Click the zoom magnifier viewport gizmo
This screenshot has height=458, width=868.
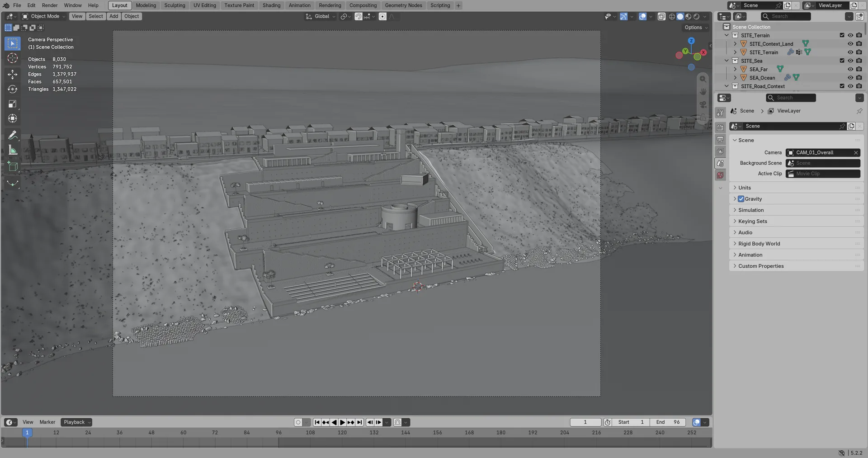(x=703, y=79)
